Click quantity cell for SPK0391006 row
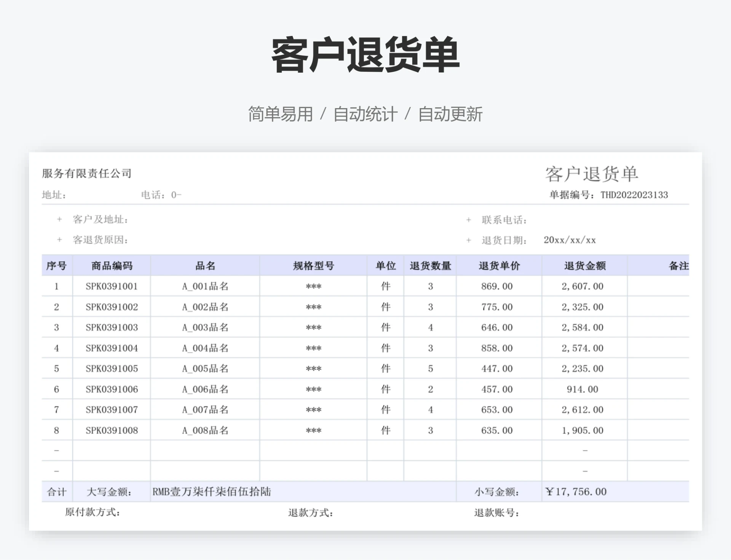 click(430, 389)
